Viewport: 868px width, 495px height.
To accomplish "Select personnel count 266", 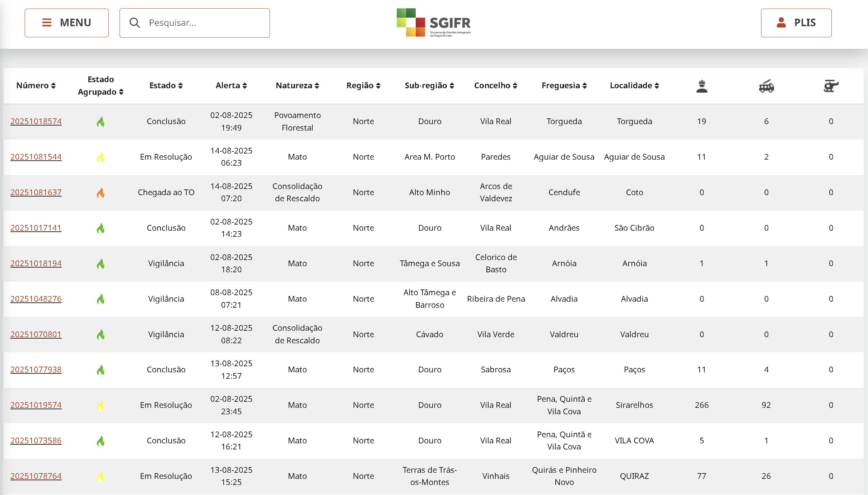I will (702, 405).
